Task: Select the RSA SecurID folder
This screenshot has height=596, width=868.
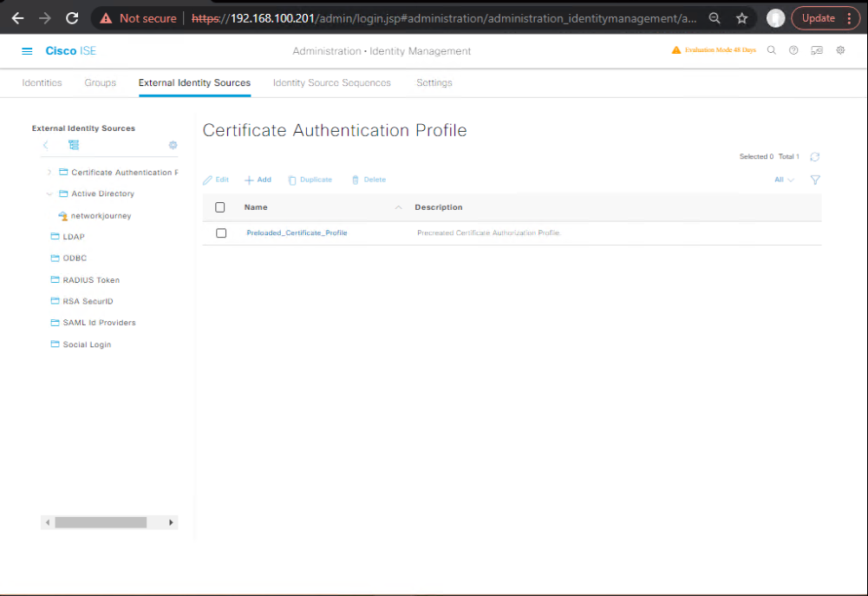Action: (x=82, y=301)
